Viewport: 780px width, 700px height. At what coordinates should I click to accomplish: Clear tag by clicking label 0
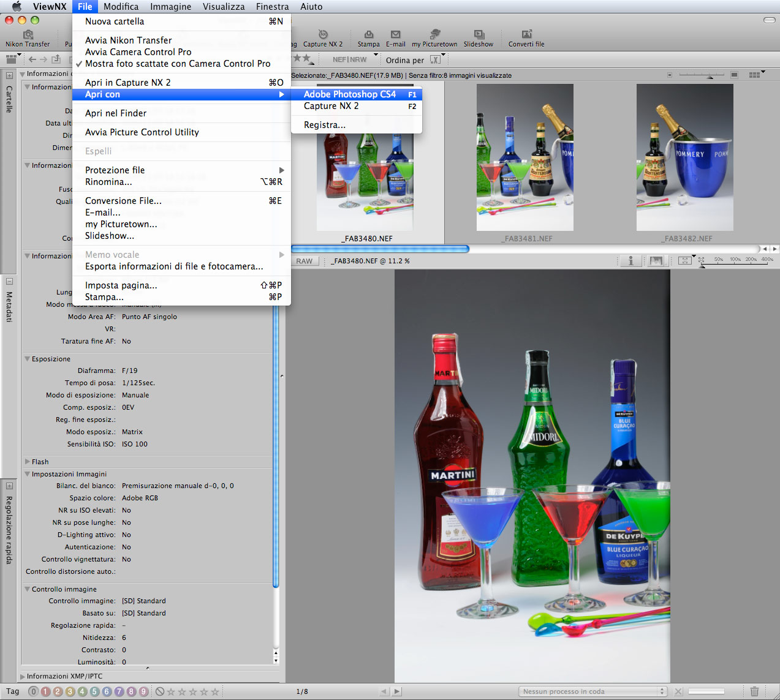tap(33, 691)
